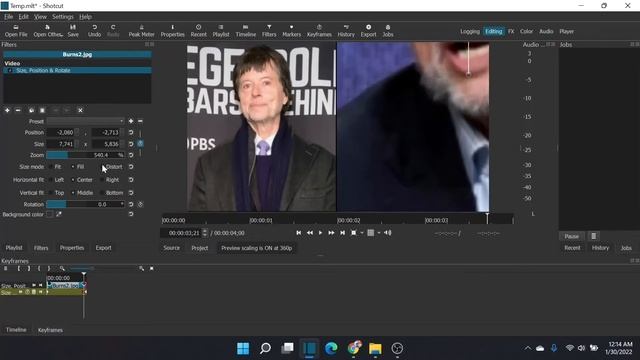The width and height of the screenshot is (640, 360).
Task: Reset the Zoom value
Action: pyautogui.click(x=131, y=155)
